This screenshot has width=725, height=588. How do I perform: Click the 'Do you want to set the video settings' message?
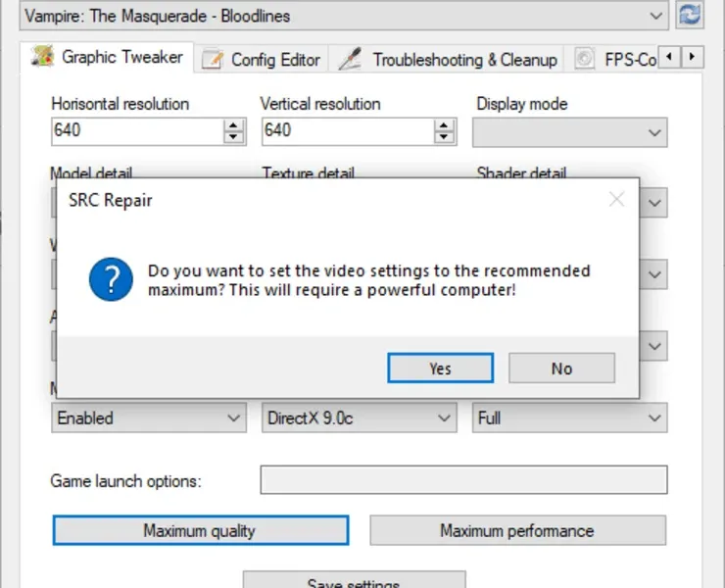click(368, 280)
